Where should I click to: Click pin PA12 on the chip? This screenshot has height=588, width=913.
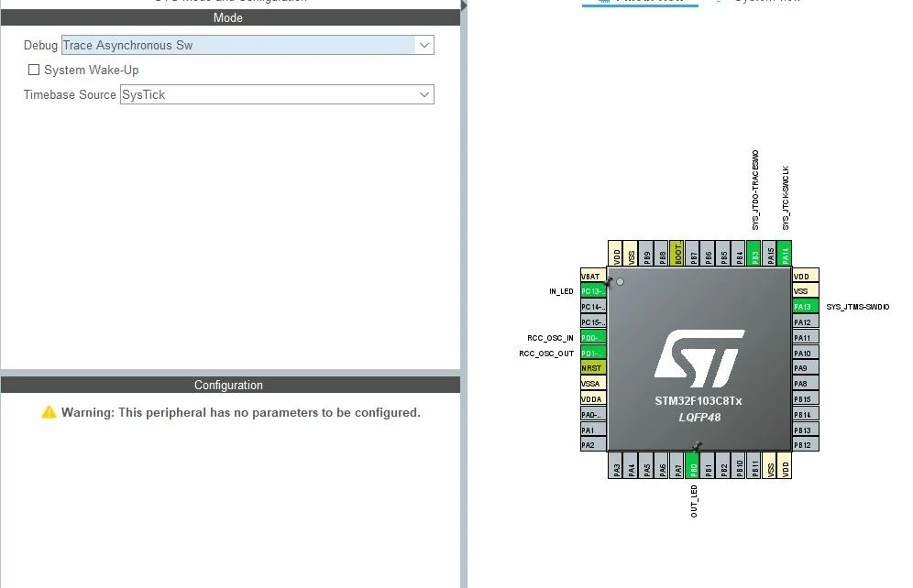(806, 321)
